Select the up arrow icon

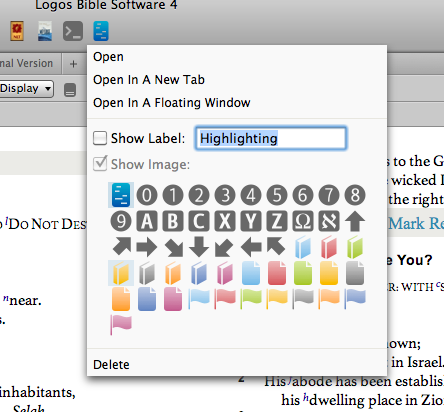click(x=355, y=221)
